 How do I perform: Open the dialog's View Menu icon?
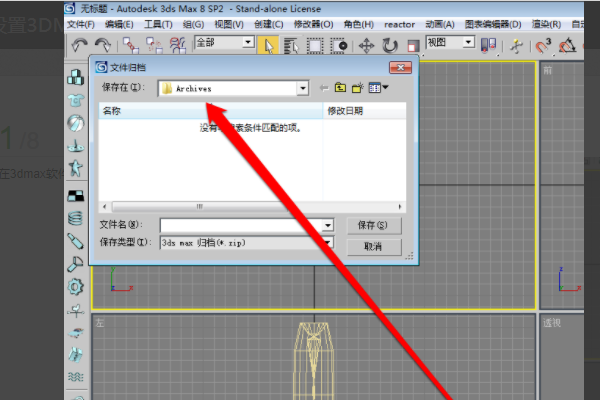[378, 88]
